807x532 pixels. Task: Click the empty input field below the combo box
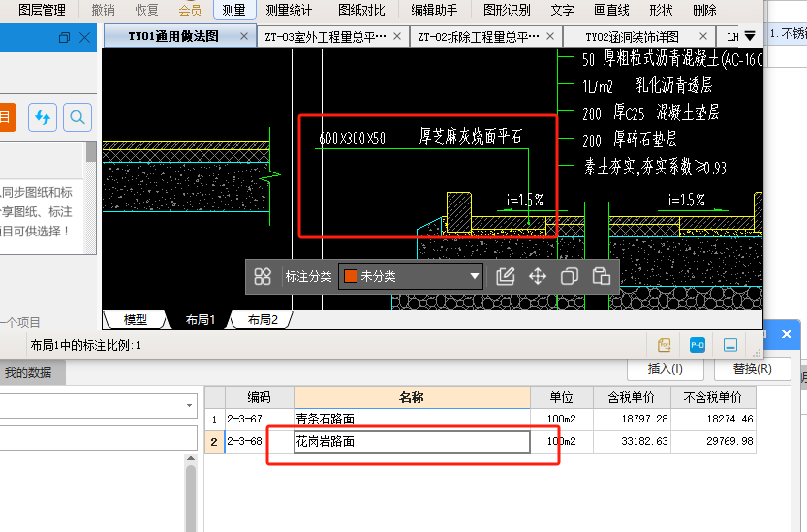pos(98,437)
